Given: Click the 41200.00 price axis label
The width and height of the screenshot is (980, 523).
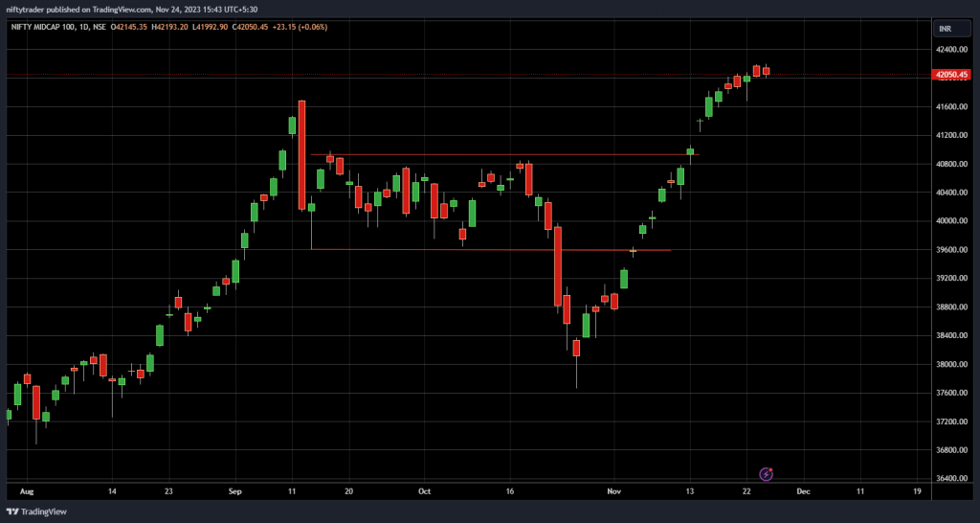Looking at the screenshot, I should (x=952, y=135).
